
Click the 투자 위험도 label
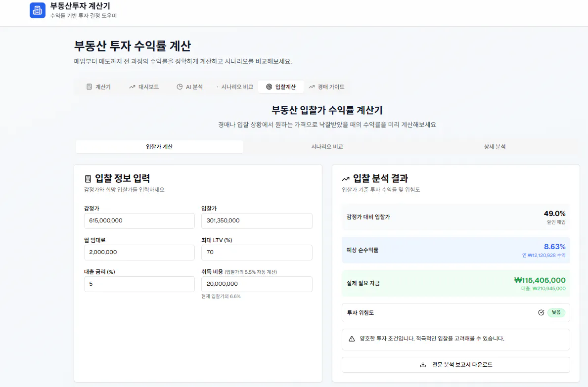pos(361,313)
